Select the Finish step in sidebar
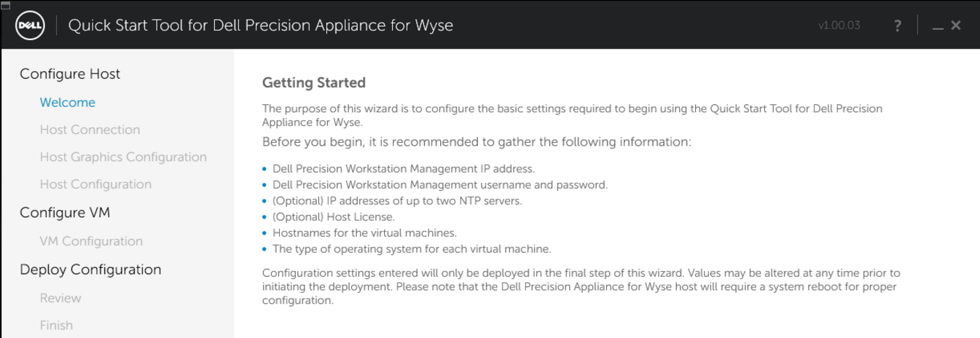The image size is (980, 338). coord(56,326)
